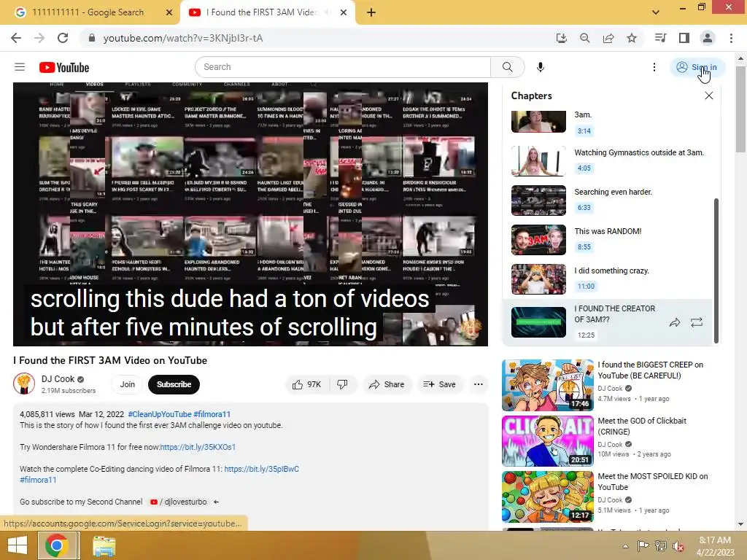Open media control toolbar icon
The height and width of the screenshot is (560, 747).
click(x=660, y=38)
